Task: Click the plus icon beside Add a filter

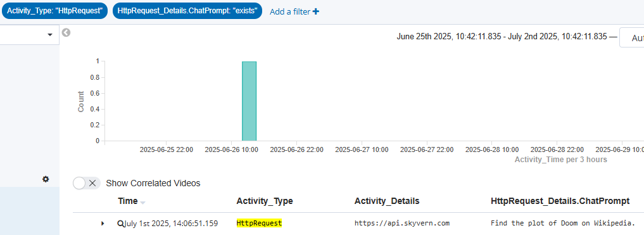Action: (315, 11)
